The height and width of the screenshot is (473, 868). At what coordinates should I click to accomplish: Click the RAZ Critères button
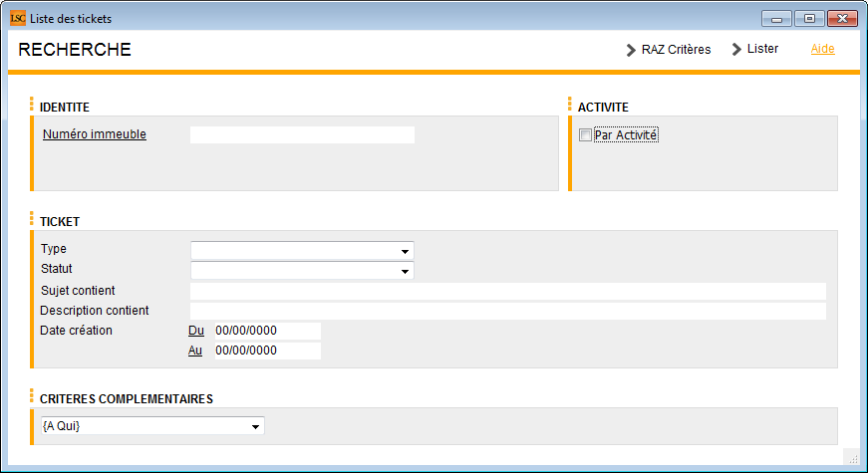pos(668,50)
